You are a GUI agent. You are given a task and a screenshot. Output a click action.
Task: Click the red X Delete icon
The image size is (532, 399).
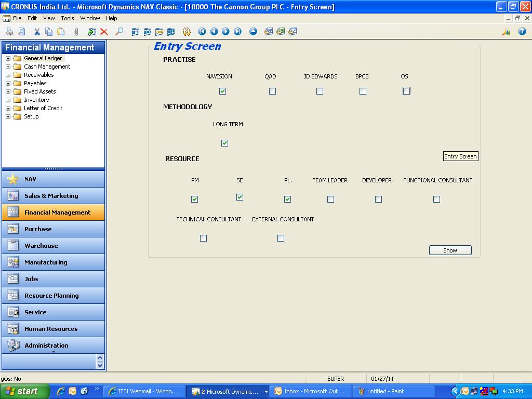104,32
